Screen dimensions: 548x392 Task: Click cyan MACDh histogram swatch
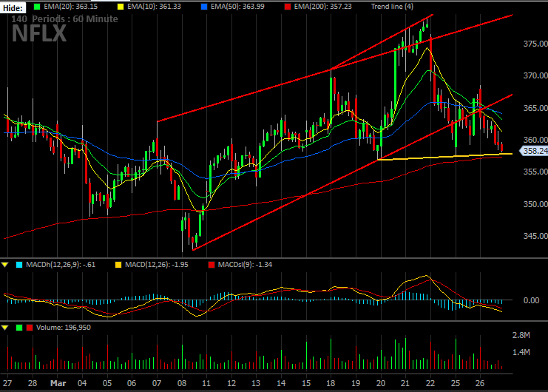[x=19, y=265]
